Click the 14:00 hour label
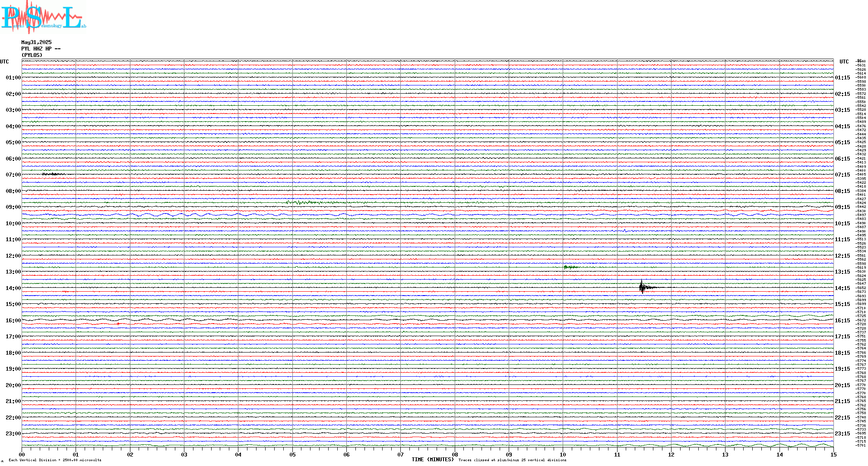The height and width of the screenshot is (466, 868). tap(13, 288)
